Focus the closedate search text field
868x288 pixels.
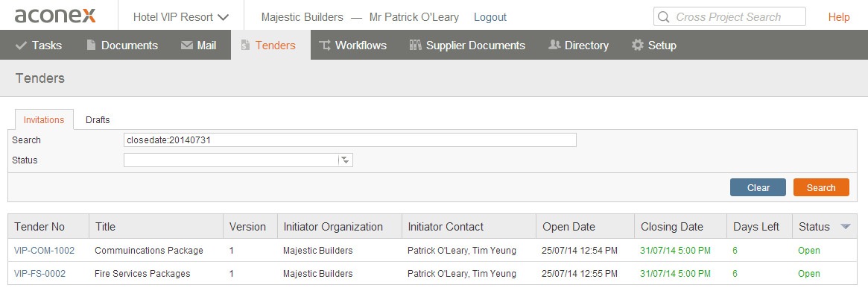coord(350,140)
